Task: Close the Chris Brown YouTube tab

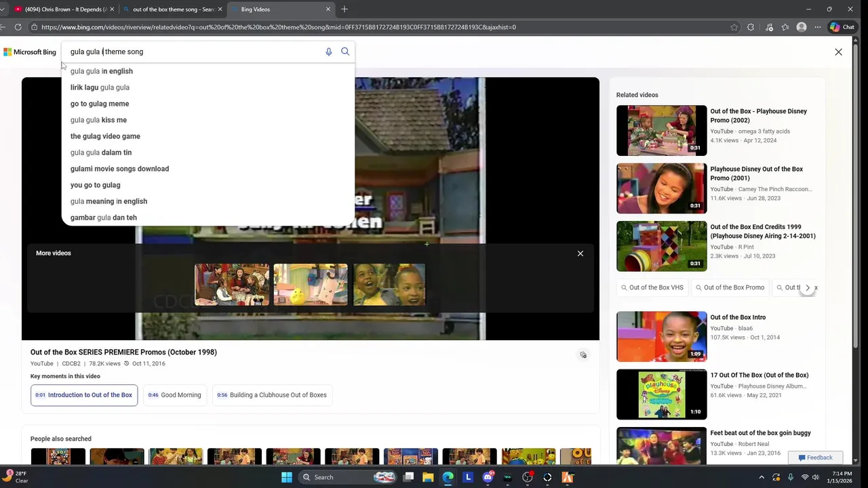Action: pyautogui.click(x=112, y=9)
